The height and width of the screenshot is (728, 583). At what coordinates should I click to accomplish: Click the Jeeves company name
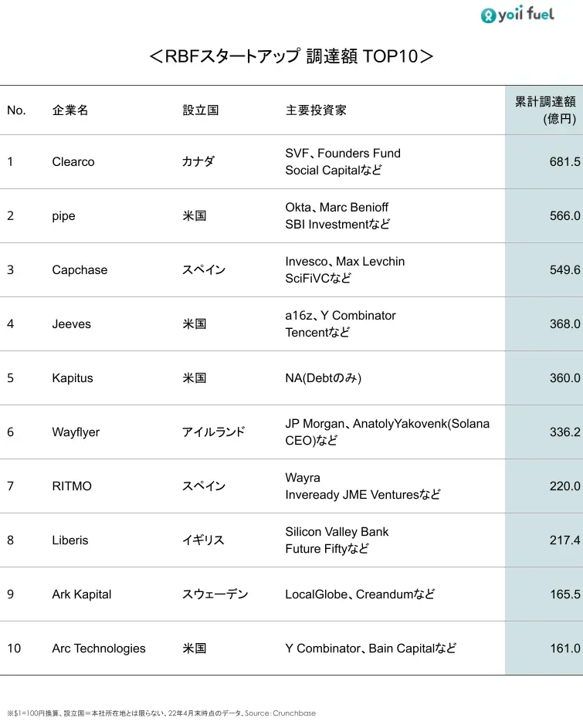pyautogui.click(x=72, y=323)
